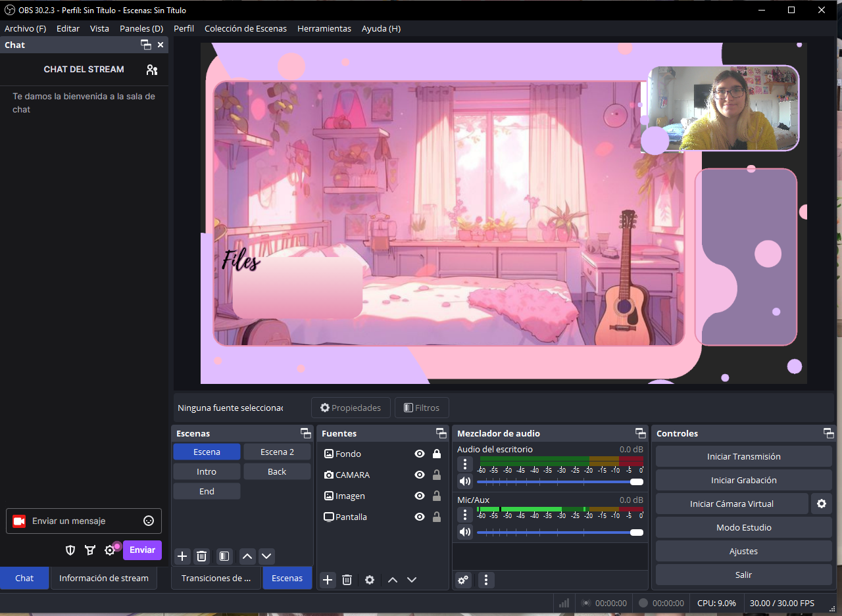The width and height of the screenshot is (842, 616).
Task: Mute Mic/Aux speaker icon
Action: point(465,531)
